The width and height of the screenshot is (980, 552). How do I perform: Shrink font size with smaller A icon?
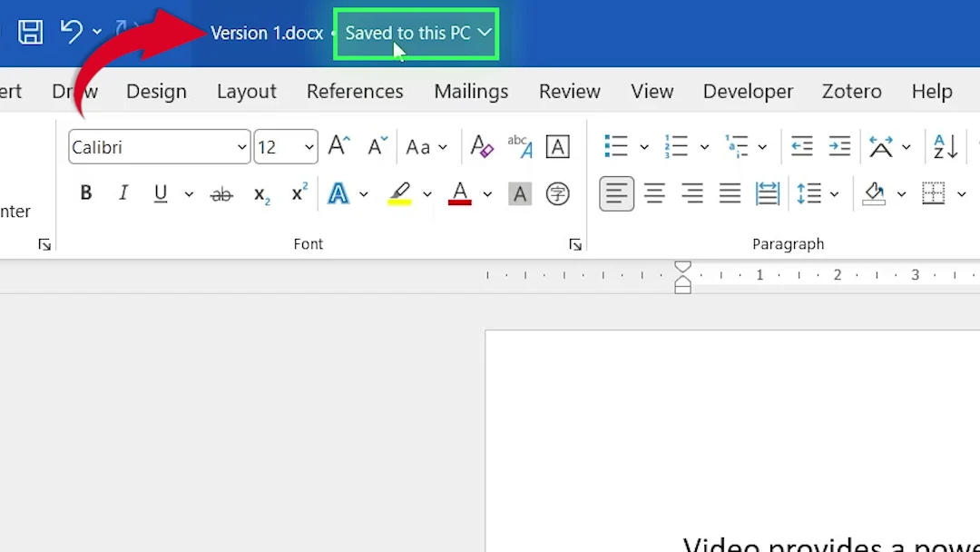(x=377, y=145)
